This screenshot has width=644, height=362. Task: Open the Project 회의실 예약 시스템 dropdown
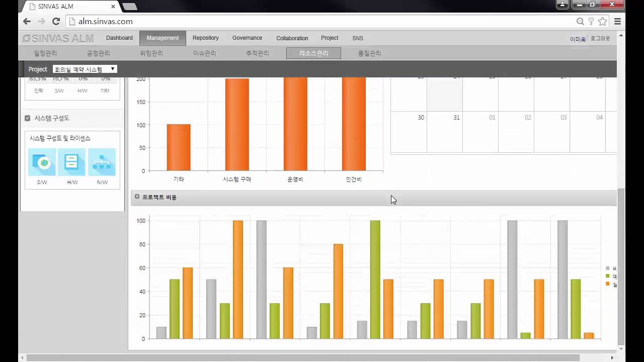tap(85, 69)
